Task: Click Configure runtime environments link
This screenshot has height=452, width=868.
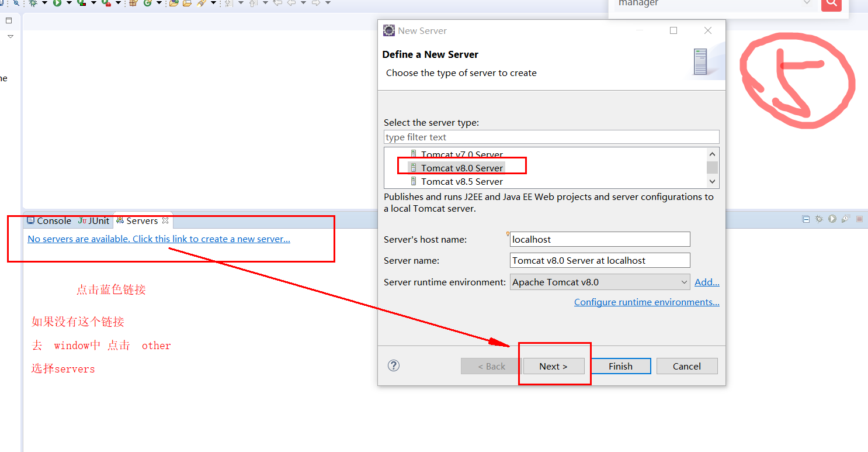Action: pyautogui.click(x=647, y=302)
